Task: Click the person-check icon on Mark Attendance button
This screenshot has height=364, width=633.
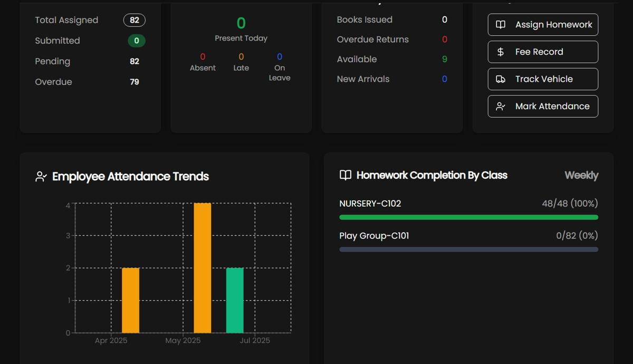Action: pyautogui.click(x=502, y=106)
